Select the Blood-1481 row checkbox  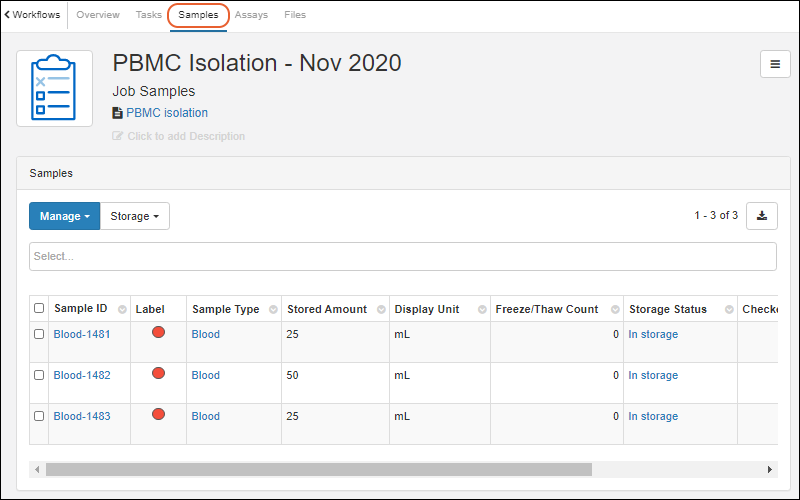[x=39, y=335]
